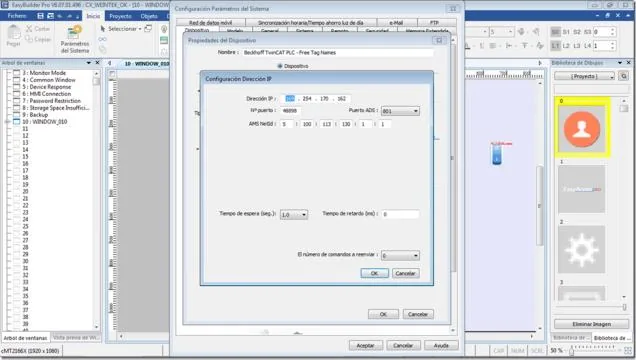
Task: Click the first AMS NetId field
Action: point(286,124)
